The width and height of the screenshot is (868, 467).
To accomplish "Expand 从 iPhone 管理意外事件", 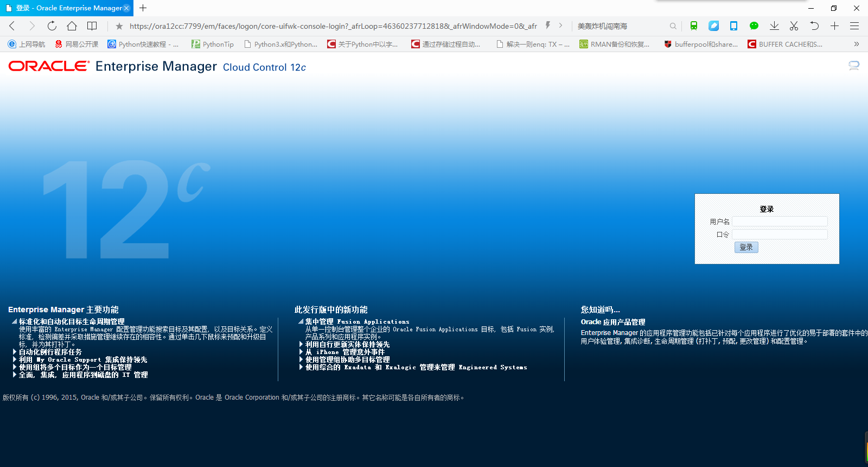I will point(301,352).
